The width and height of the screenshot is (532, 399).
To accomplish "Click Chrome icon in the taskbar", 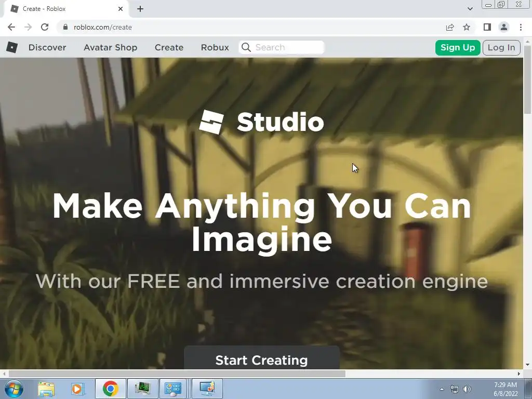I will pos(111,389).
